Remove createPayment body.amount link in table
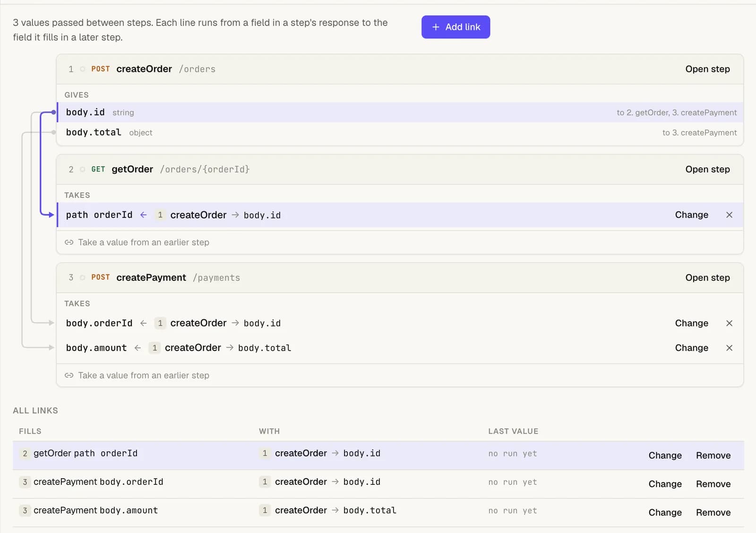756x533 pixels. click(x=713, y=513)
